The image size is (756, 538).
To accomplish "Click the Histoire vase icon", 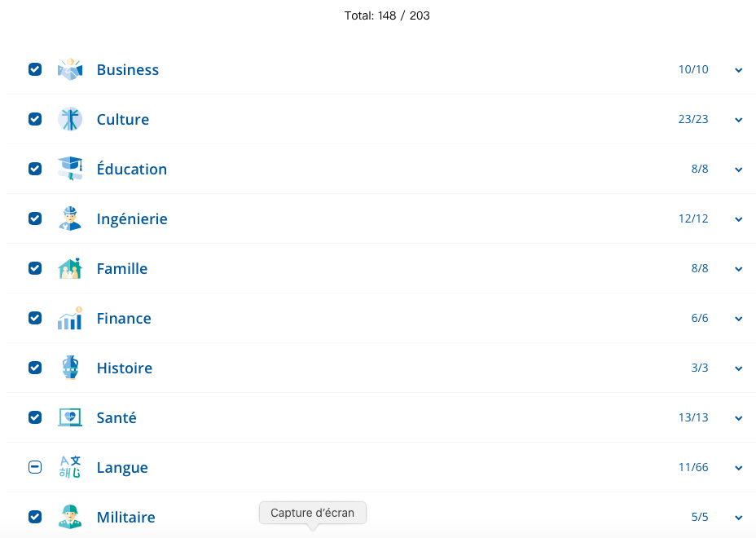I will coord(70,368).
